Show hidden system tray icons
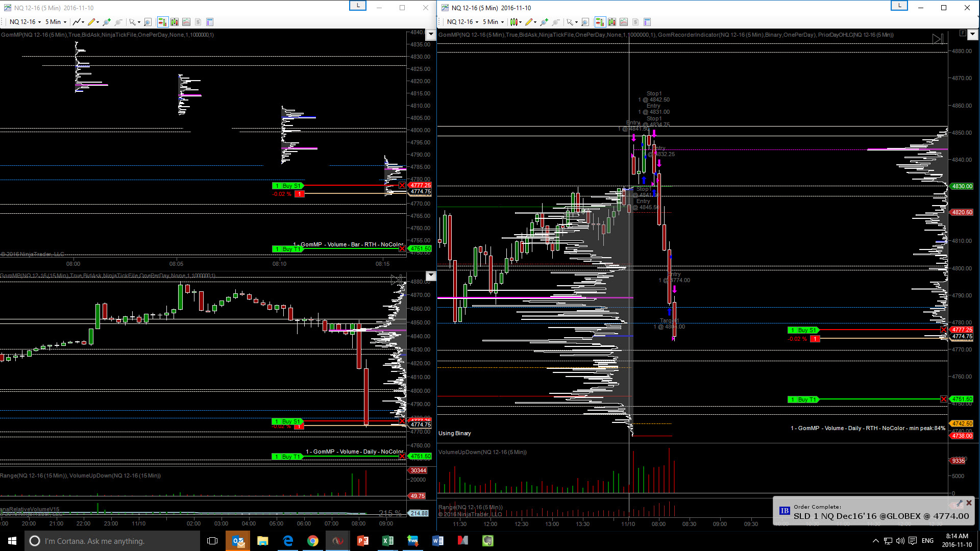Image resolution: width=980 pixels, height=551 pixels. pyautogui.click(x=876, y=541)
